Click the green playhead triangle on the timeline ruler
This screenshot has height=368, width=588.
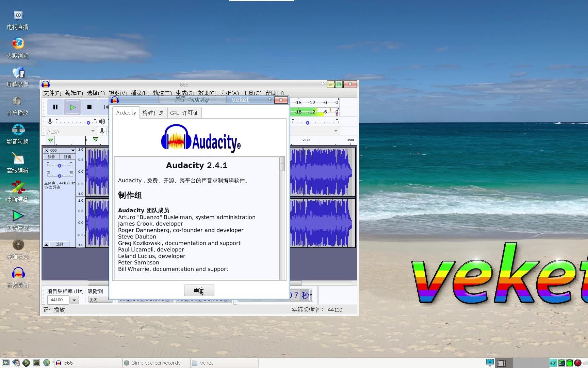point(96,139)
